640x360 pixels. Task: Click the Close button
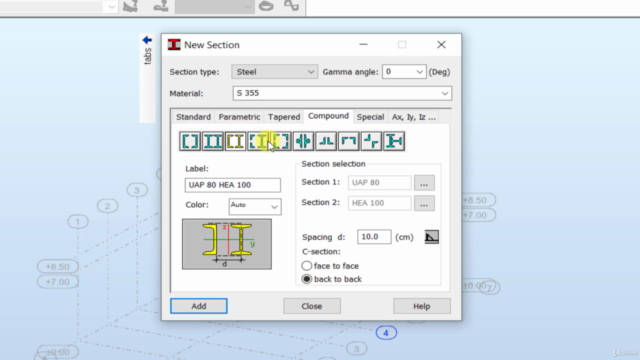pos(312,306)
